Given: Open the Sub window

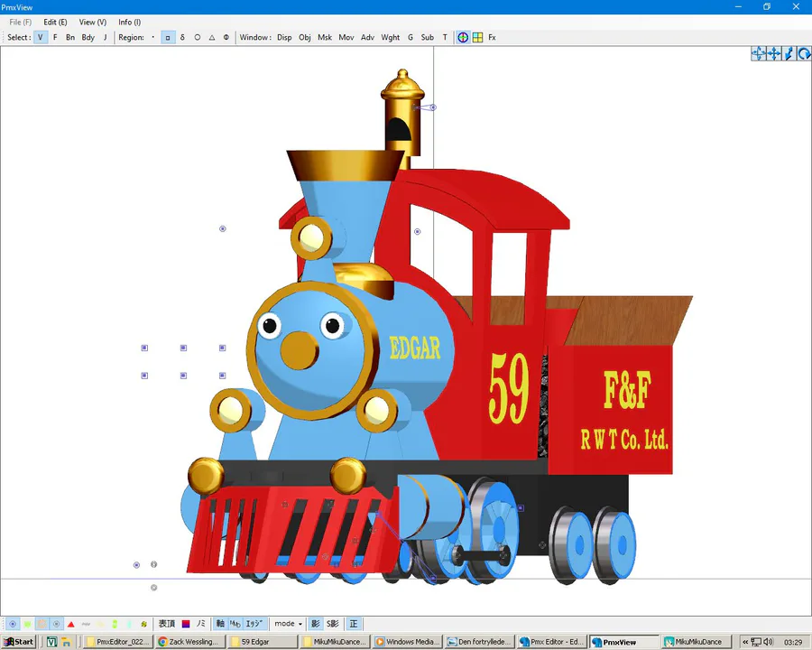Looking at the screenshot, I should (x=428, y=37).
